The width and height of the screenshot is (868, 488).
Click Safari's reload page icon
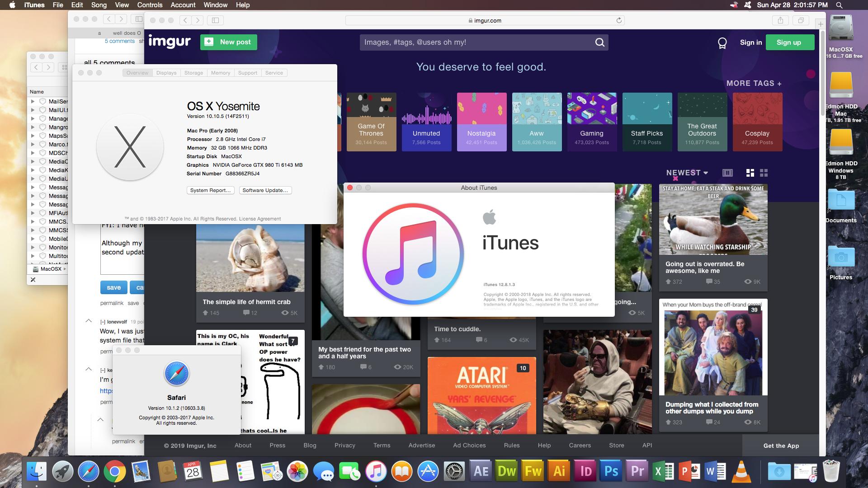(x=619, y=20)
